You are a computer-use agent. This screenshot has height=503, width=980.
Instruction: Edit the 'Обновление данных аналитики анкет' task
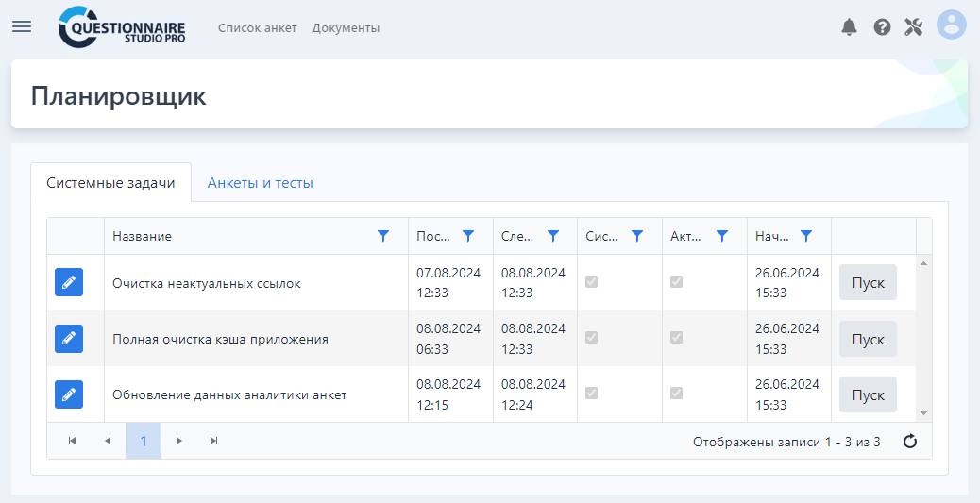[69, 394]
